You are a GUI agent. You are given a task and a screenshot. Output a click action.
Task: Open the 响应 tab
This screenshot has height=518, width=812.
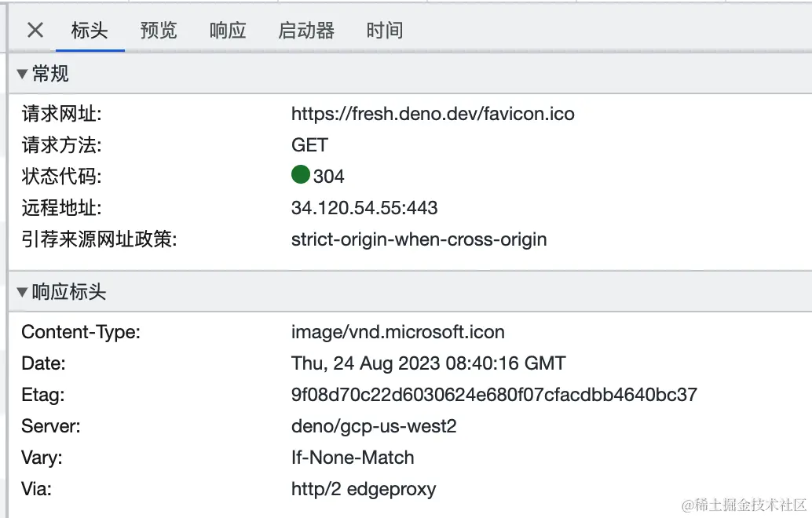(227, 30)
